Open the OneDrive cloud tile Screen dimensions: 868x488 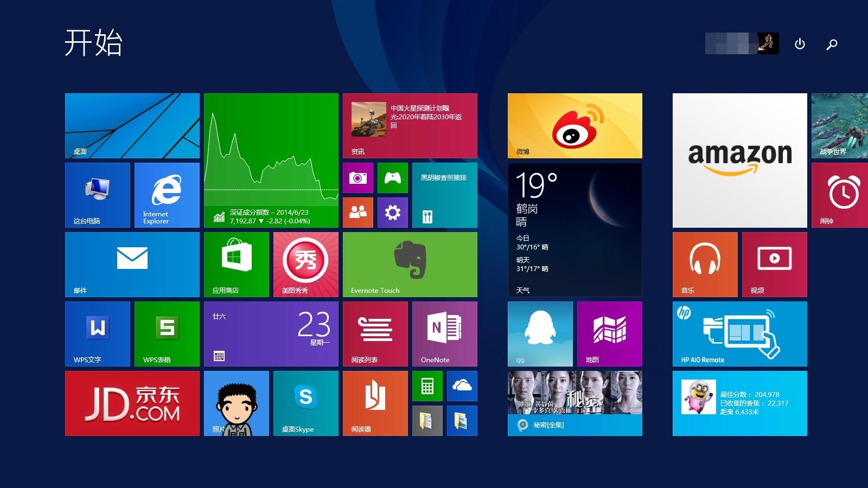tap(462, 387)
